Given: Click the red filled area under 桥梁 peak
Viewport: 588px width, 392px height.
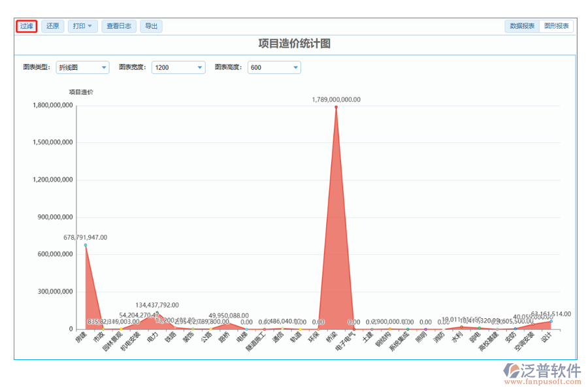Looking at the screenshot, I should point(336,261).
